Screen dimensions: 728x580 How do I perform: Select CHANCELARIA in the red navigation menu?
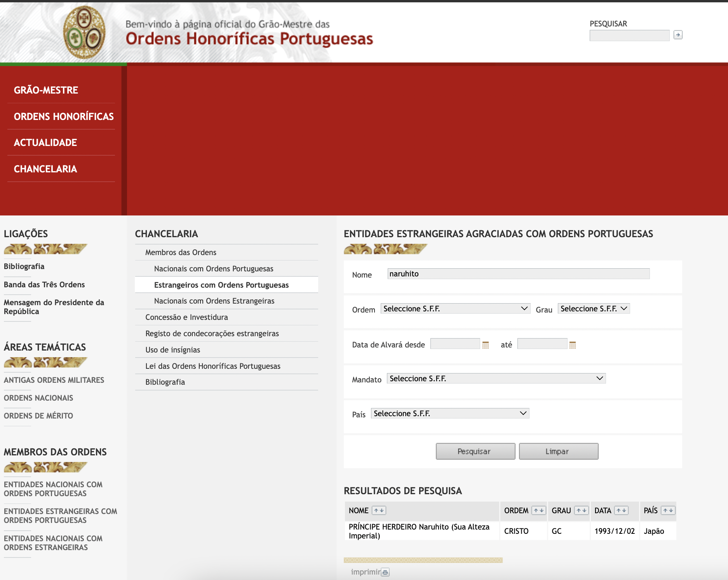[45, 169]
